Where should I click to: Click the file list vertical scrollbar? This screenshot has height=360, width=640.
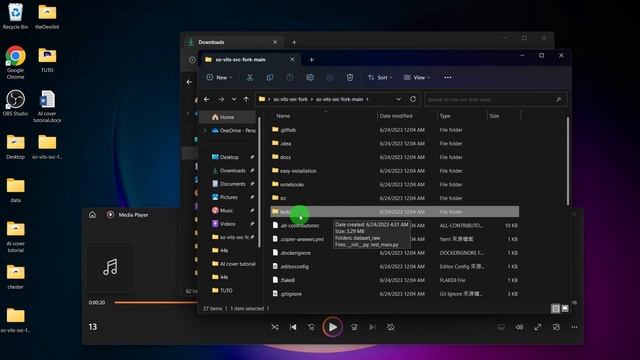click(567, 162)
